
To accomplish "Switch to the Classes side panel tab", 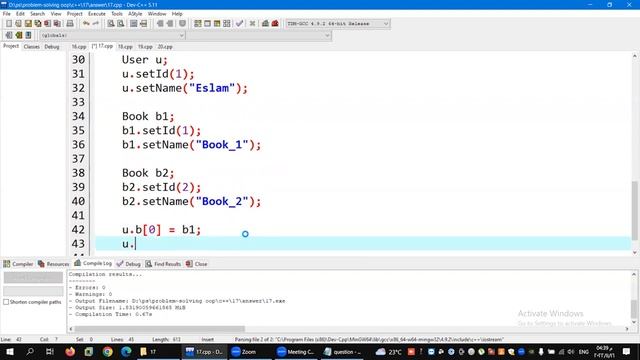I will tap(31, 47).
